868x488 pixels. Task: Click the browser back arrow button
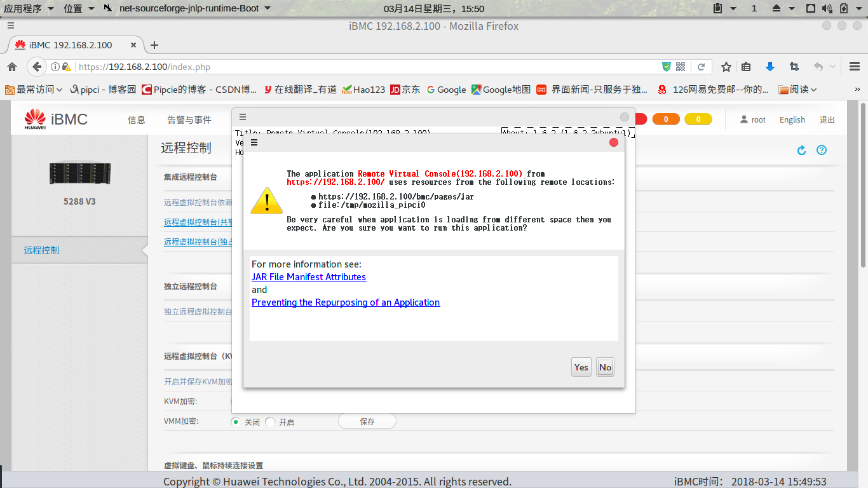(37, 67)
